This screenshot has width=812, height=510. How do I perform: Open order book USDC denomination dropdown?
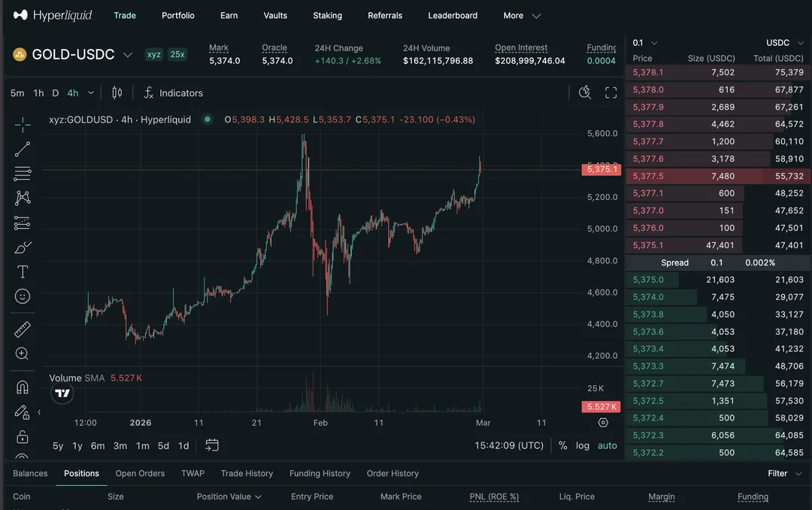(783, 43)
